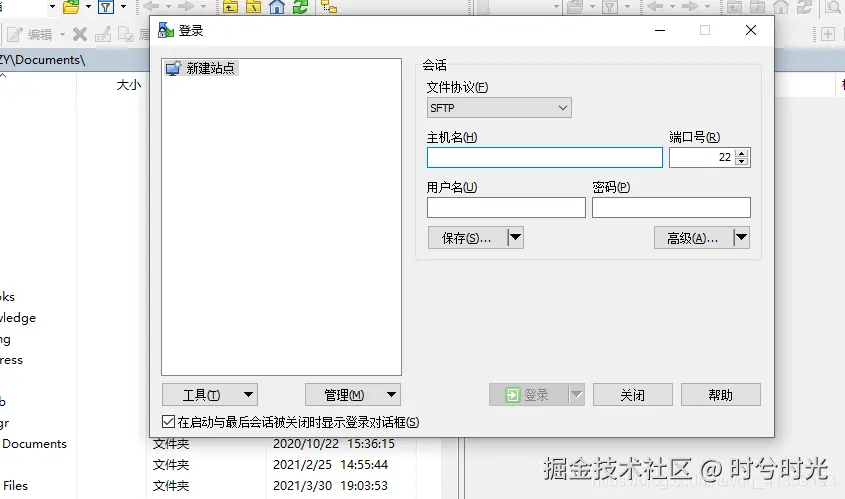Viewport: 845px width, 499px height.
Task: Click the grayed open directory icon in right toolbar
Action: click(575, 7)
